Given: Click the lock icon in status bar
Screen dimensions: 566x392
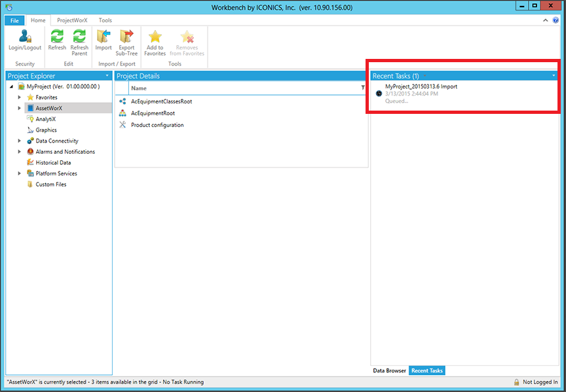Looking at the screenshot, I should tap(517, 382).
